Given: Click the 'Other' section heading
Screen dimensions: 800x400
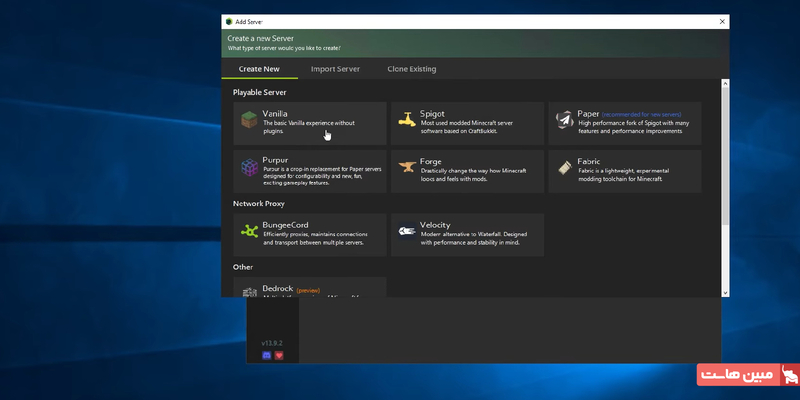Looking at the screenshot, I should coord(243,267).
